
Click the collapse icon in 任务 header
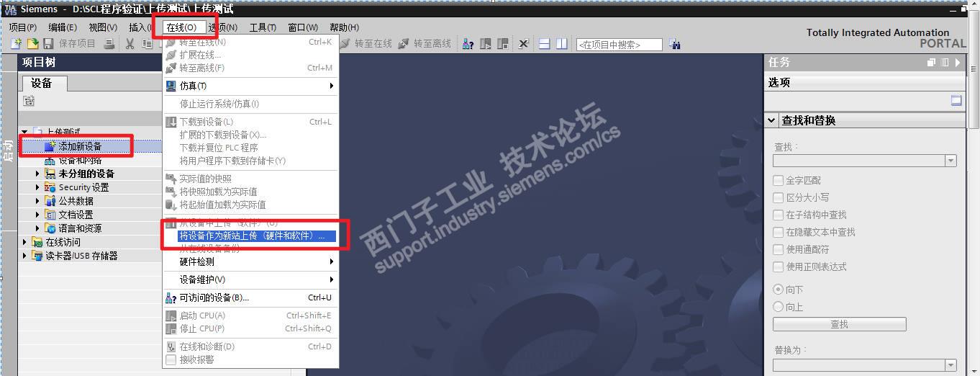pyautogui.click(x=945, y=63)
